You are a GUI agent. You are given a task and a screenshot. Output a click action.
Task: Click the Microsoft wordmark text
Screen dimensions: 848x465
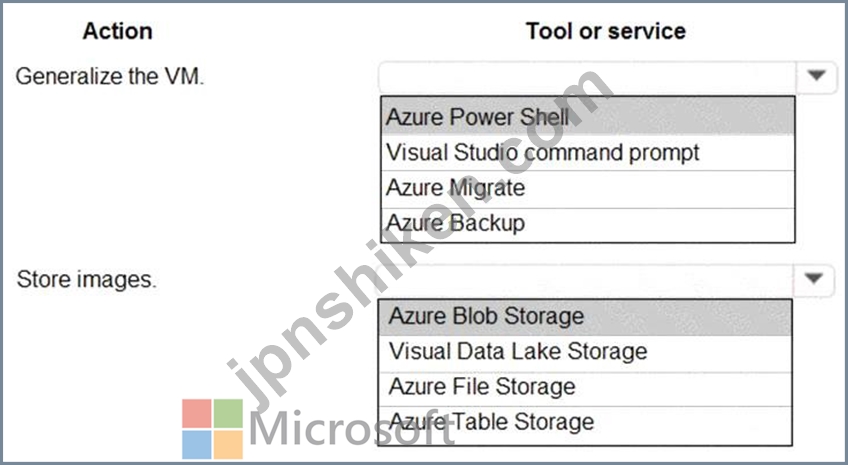[350, 429]
